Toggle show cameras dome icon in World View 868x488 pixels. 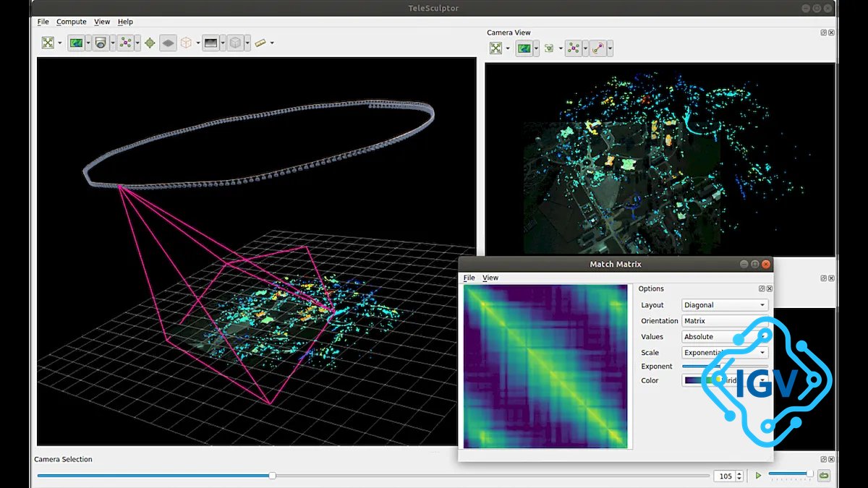(101, 43)
